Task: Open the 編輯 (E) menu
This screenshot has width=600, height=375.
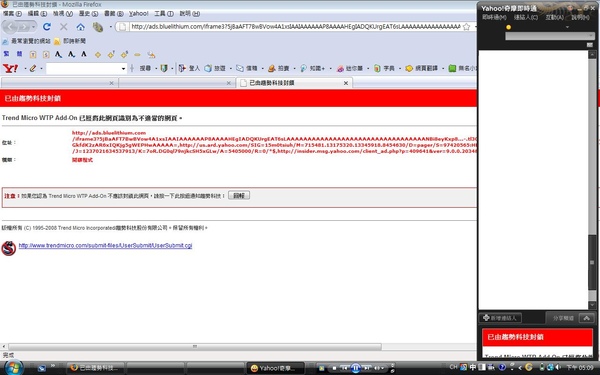Action: 37,13
